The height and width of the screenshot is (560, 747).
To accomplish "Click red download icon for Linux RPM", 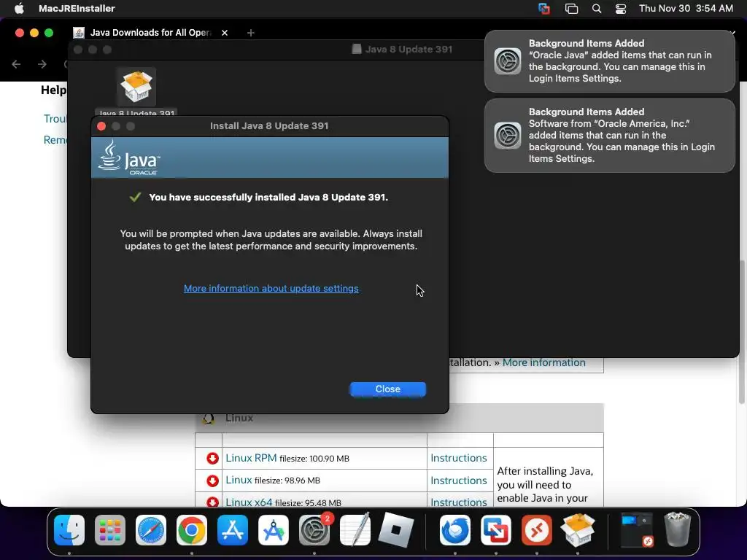I will [212, 458].
